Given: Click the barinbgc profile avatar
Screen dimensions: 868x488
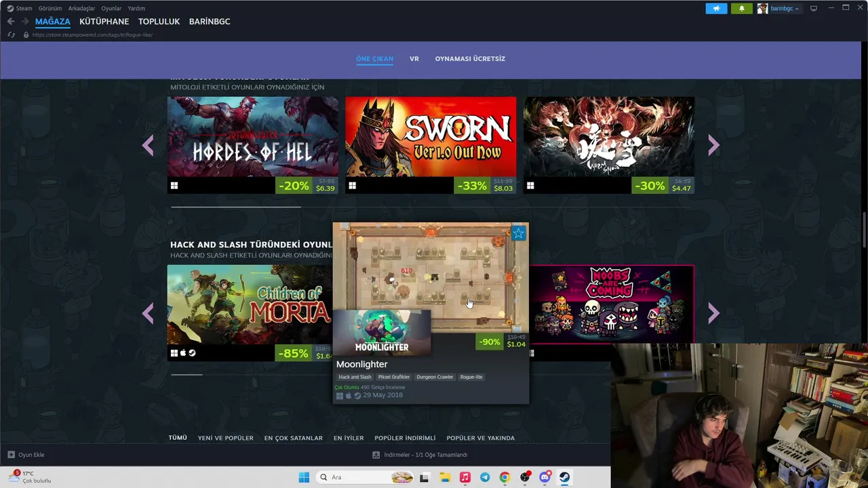Looking at the screenshot, I should (762, 9).
